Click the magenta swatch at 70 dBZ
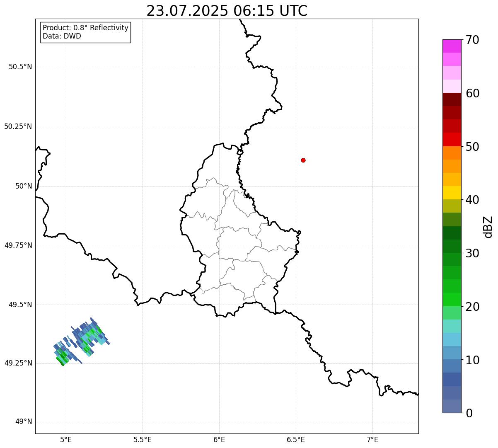 pos(452,46)
